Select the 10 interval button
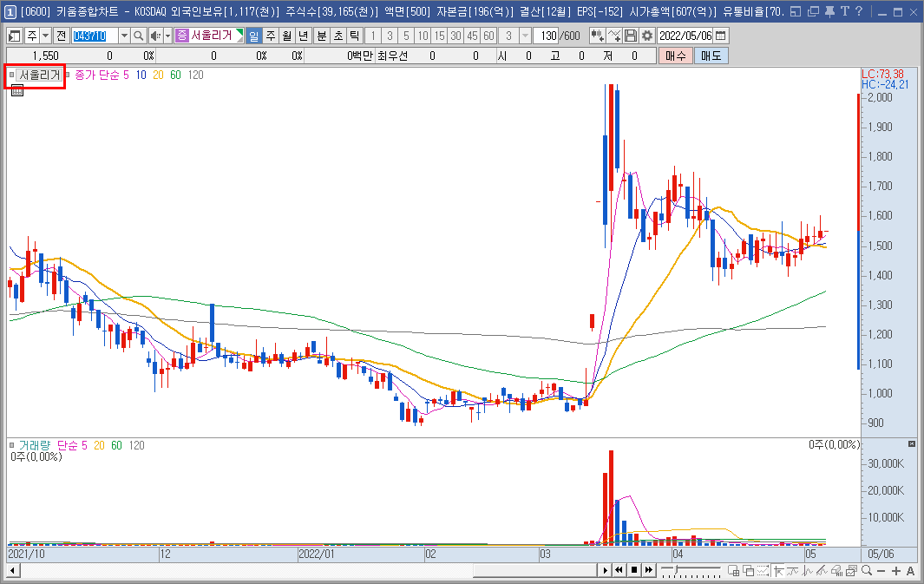This screenshot has width=924, height=584. [423, 36]
